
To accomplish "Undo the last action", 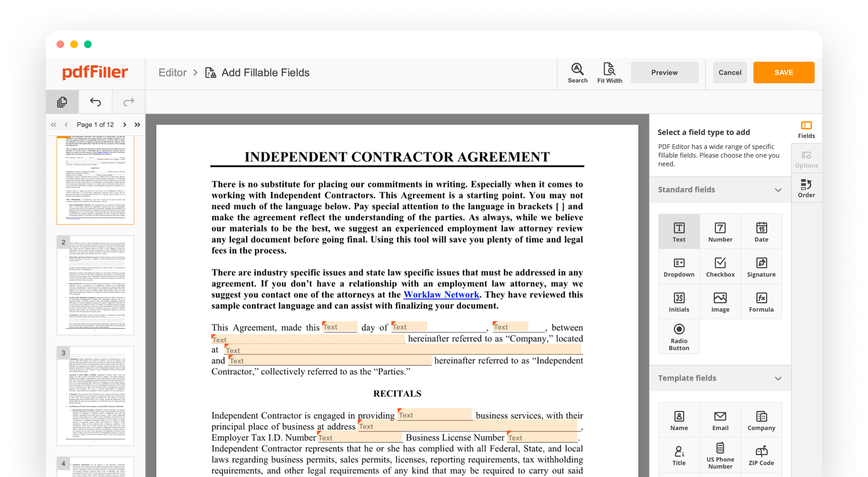I will (x=95, y=102).
